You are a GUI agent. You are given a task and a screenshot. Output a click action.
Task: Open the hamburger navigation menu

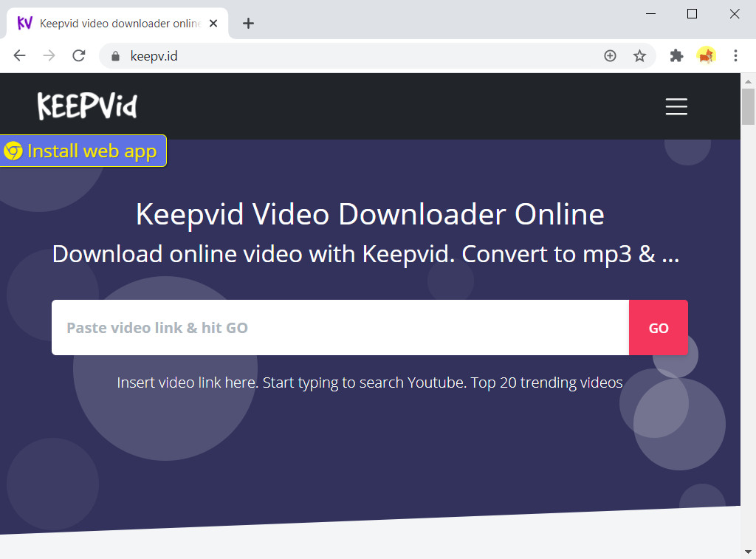click(676, 106)
